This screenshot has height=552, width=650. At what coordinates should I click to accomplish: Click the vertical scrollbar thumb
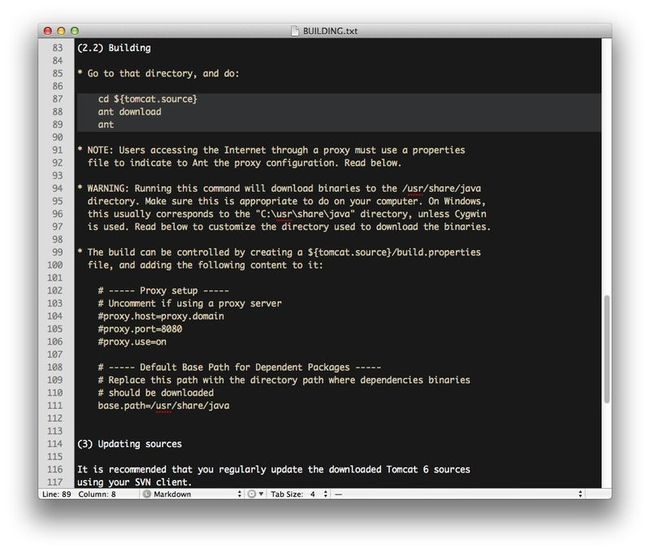pyautogui.click(x=606, y=349)
